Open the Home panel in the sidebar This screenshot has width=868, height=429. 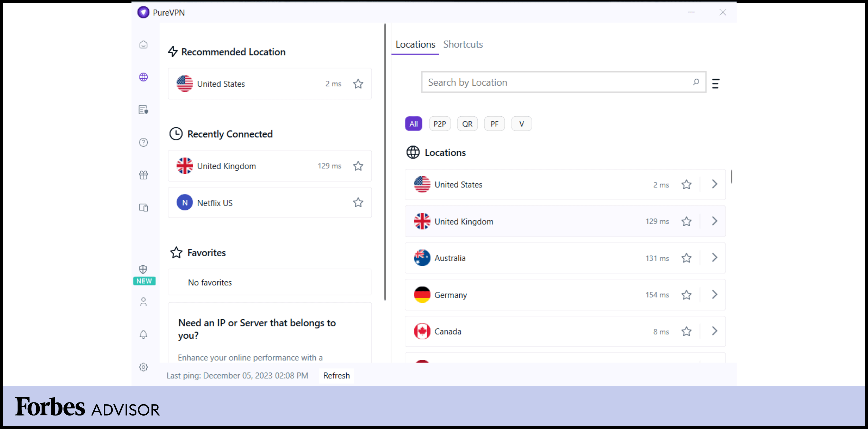(144, 45)
